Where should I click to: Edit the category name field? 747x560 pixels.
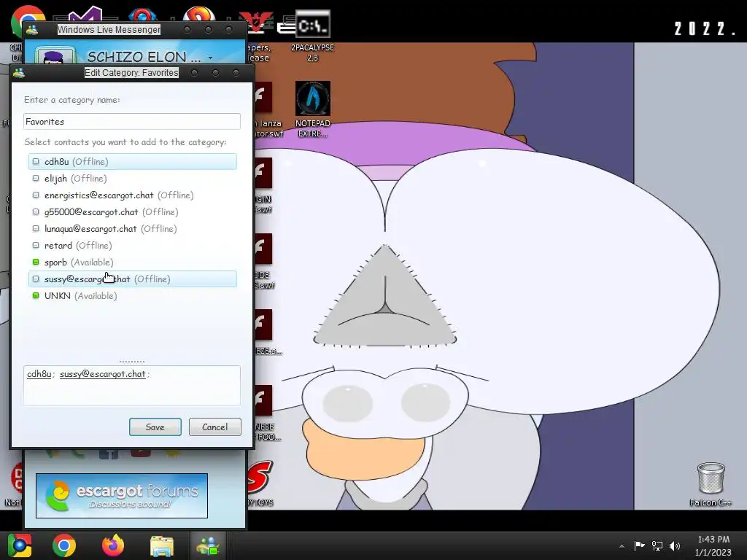tap(132, 122)
